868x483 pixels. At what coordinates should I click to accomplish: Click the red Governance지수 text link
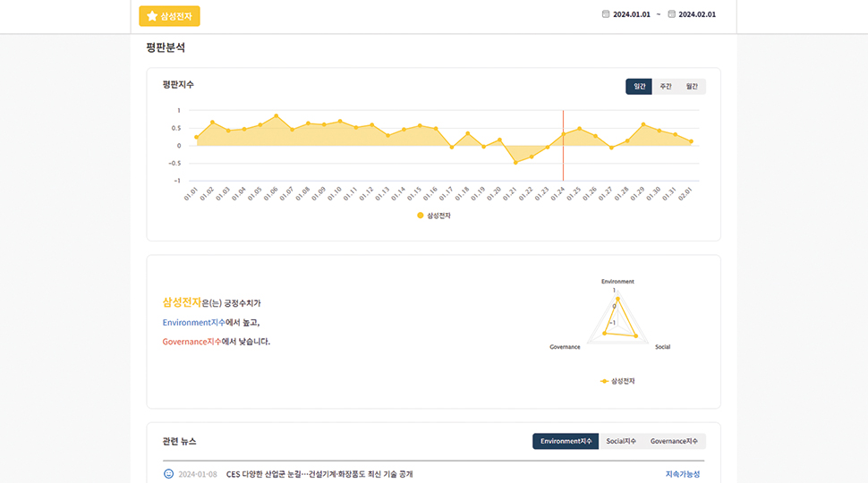click(x=191, y=342)
